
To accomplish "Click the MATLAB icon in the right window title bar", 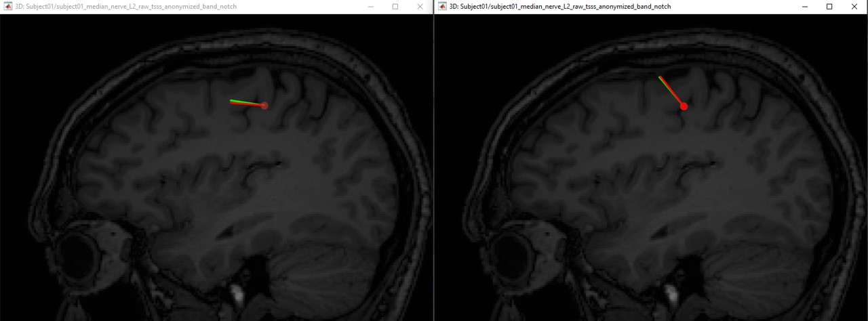I will pyautogui.click(x=443, y=7).
